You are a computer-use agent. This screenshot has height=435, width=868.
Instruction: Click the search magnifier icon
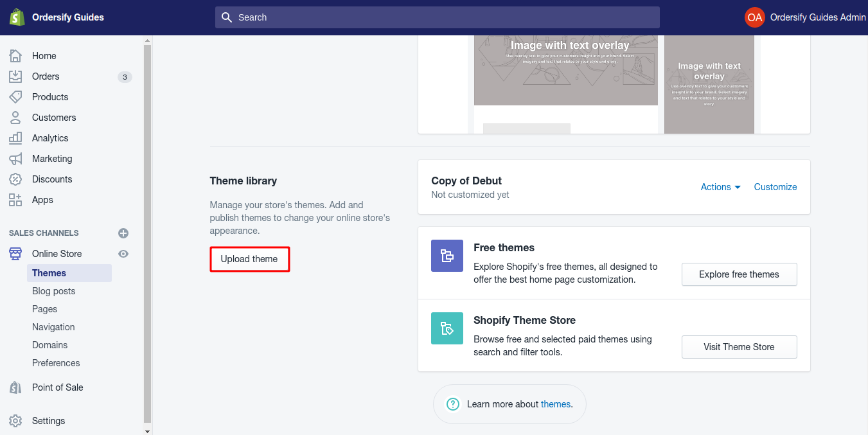tap(227, 17)
